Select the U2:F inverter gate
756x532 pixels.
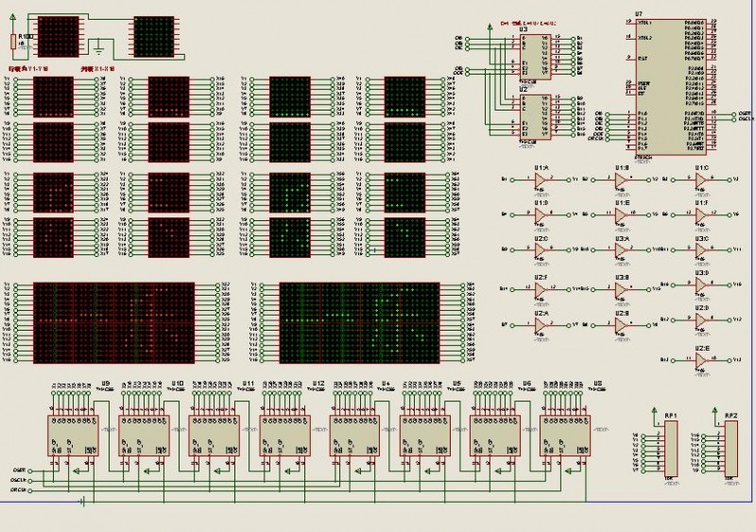tap(540, 288)
